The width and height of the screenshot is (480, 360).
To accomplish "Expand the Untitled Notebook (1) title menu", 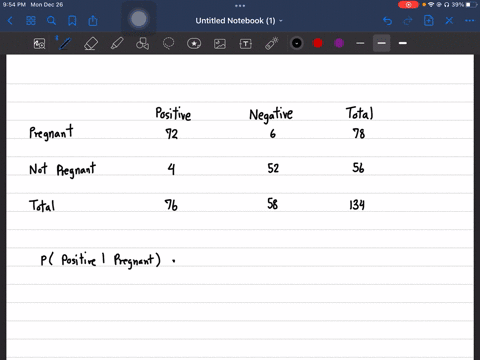I will click(239, 21).
